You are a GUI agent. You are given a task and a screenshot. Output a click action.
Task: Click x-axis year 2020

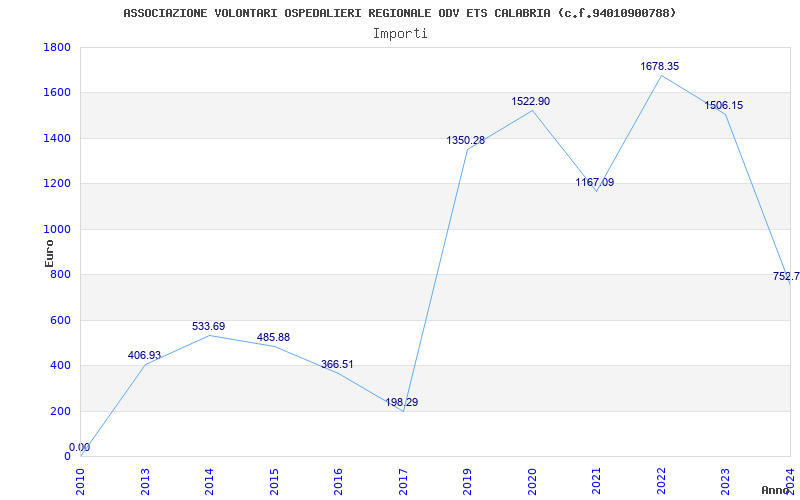532,481
